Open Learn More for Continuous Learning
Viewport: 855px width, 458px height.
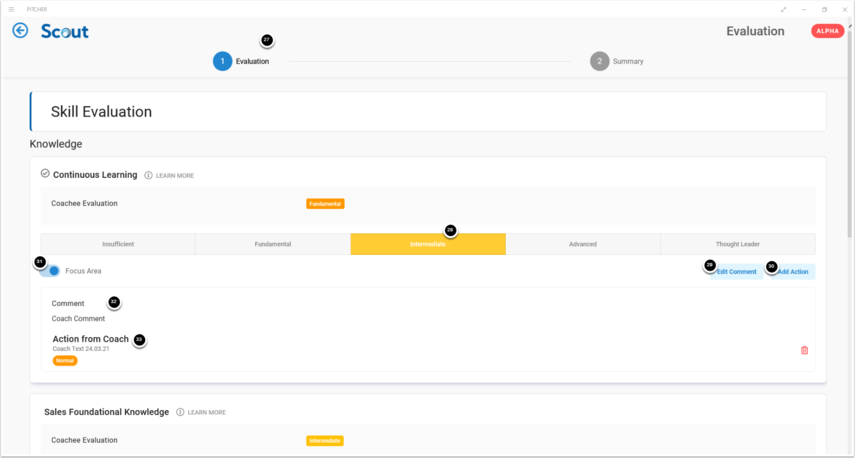(175, 176)
